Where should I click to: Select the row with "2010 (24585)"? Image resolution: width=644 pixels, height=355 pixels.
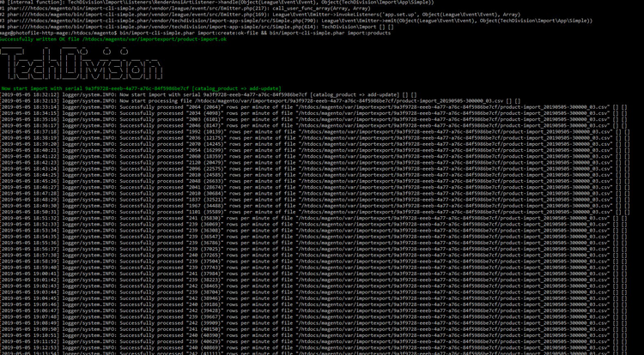click(x=314, y=175)
